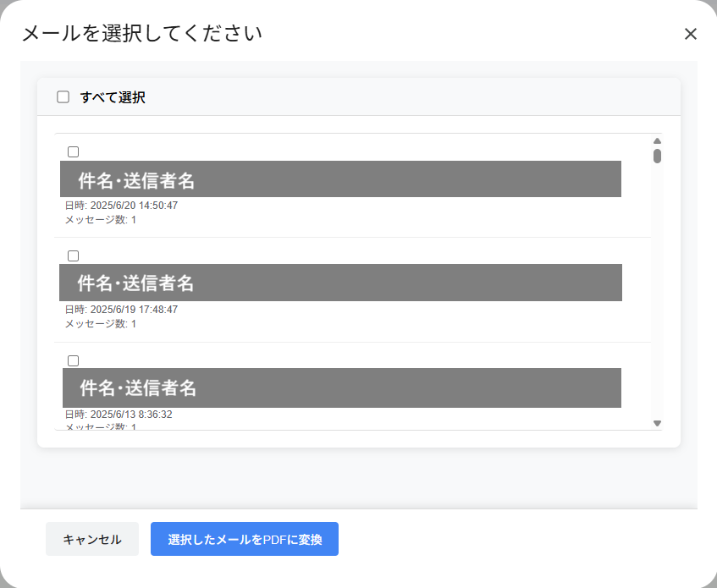Click the mail list scroll up arrow

tap(657, 140)
